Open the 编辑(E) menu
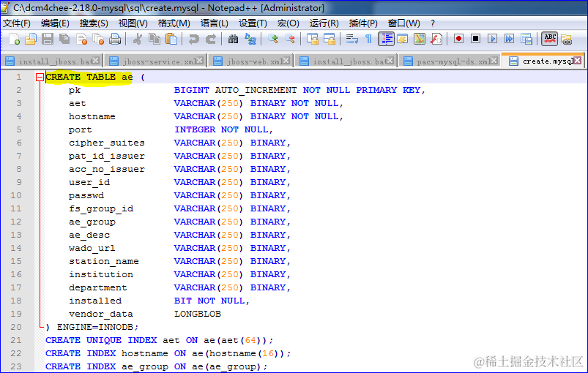Image resolution: width=588 pixels, height=373 pixels. (55, 23)
